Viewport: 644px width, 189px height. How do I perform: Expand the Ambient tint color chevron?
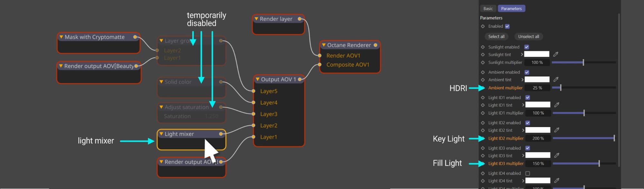(522, 80)
